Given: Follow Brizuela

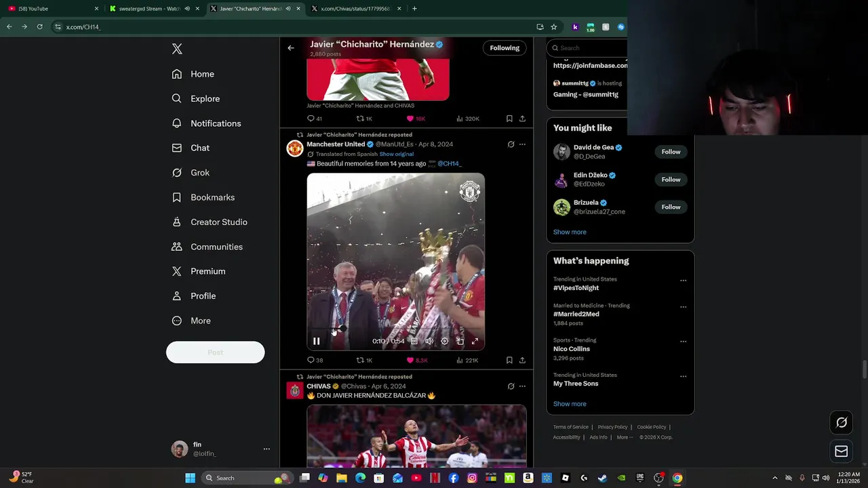Looking at the screenshot, I should point(671,207).
